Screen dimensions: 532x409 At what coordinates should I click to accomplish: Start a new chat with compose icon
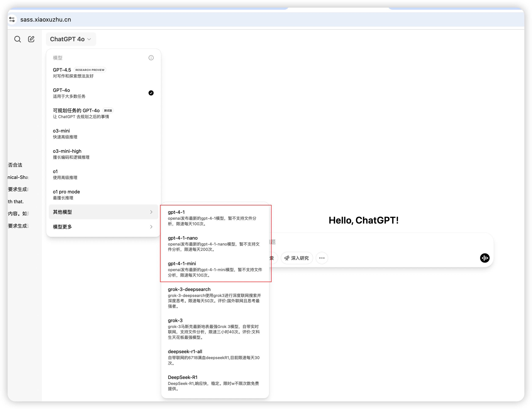tap(31, 39)
